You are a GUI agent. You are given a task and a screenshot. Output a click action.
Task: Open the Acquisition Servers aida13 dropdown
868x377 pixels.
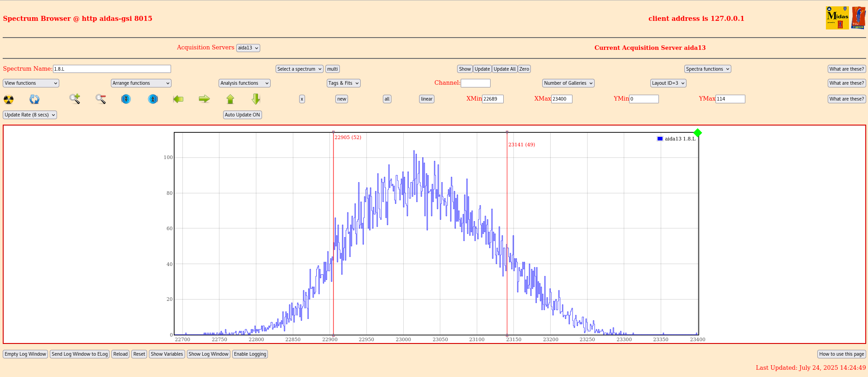click(248, 48)
